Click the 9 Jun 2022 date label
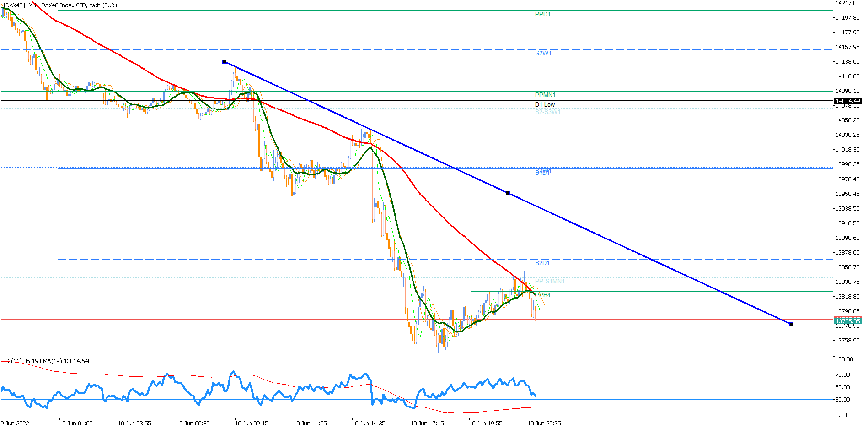This screenshot has width=868, height=429. click(15, 424)
